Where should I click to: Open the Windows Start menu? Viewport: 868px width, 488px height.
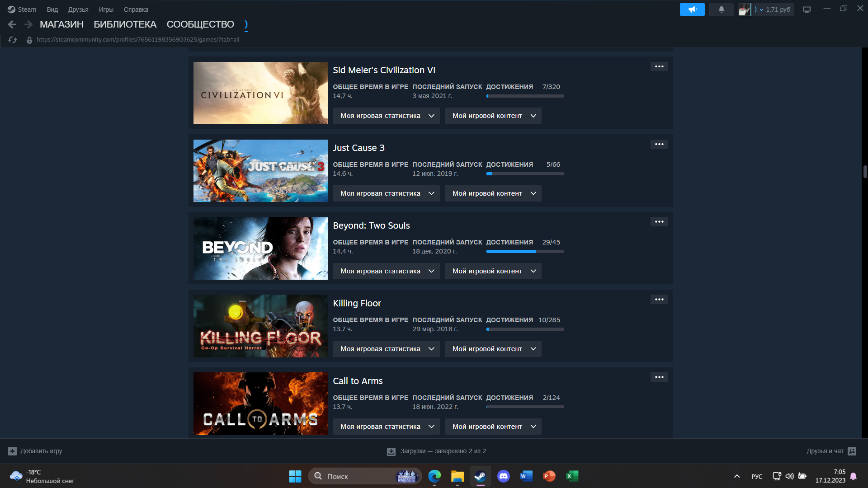coord(295,476)
